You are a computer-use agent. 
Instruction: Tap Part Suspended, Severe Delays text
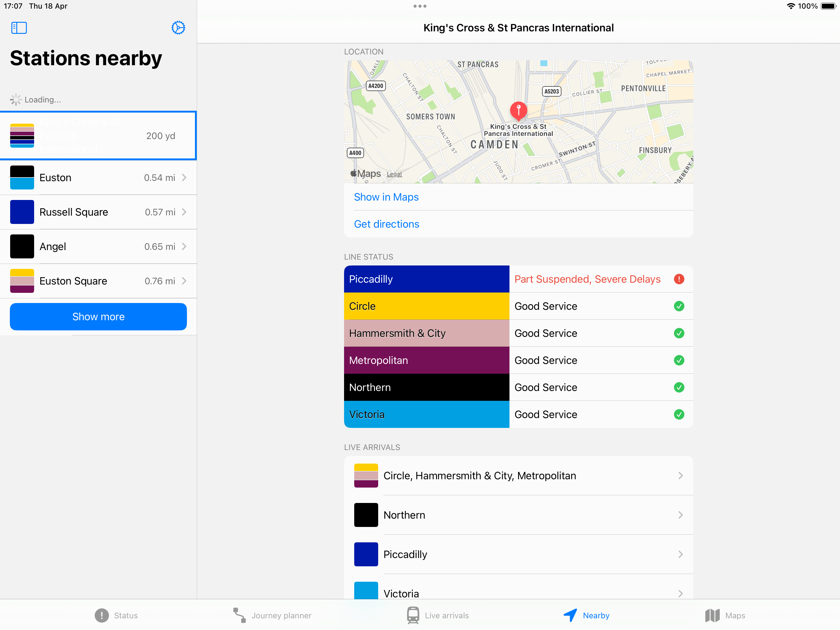pyautogui.click(x=588, y=279)
